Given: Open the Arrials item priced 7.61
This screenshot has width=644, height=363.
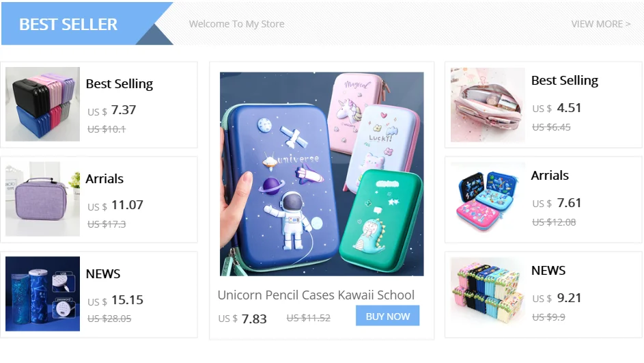Looking at the screenshot, I should coord(544,200).
